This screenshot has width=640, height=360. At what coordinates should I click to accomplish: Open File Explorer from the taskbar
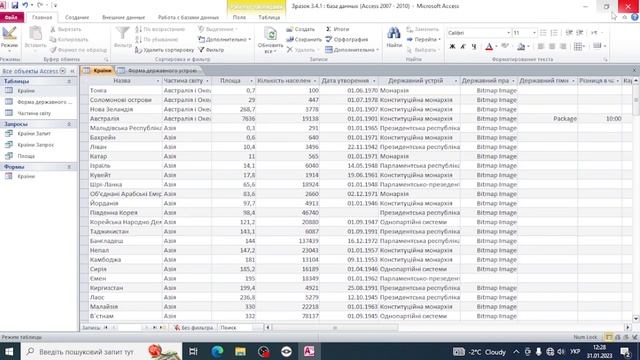[x=240, y=351]
